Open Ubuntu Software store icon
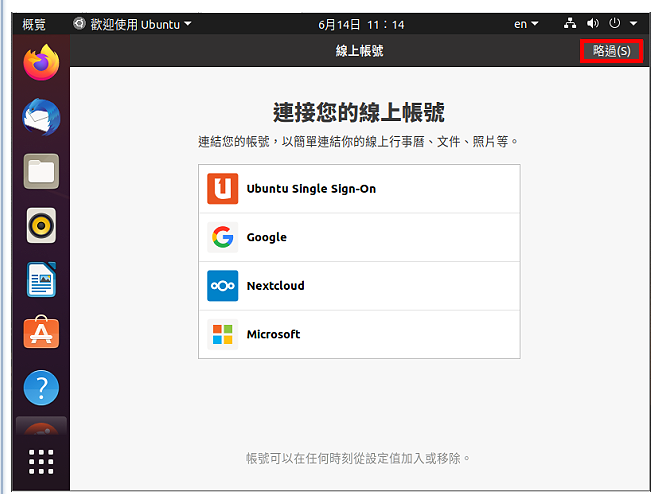Image resolution: width=667 pixels, height=494 pixels. (x=41, y=332)
